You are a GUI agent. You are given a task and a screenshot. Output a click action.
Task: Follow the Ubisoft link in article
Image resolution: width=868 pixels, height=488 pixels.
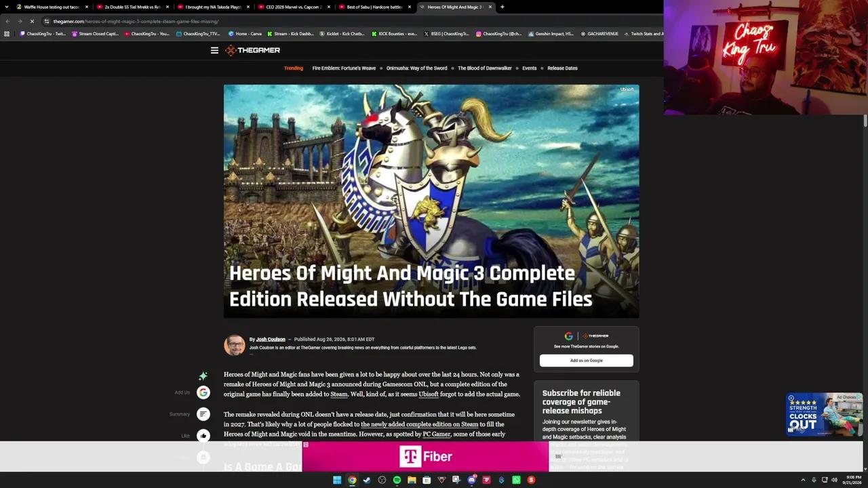coord(429,394)
